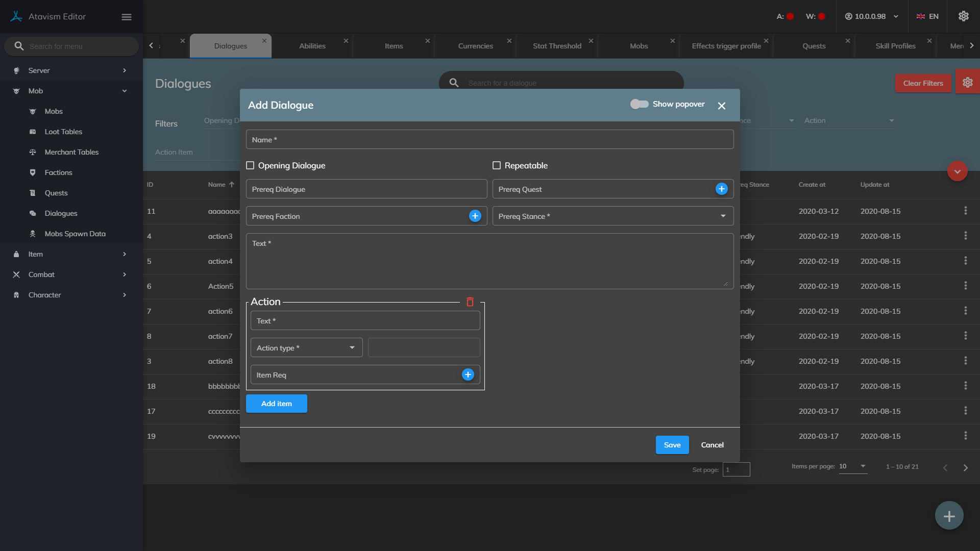Click the Add item button

pyautogui.click(x=276, y=404)
